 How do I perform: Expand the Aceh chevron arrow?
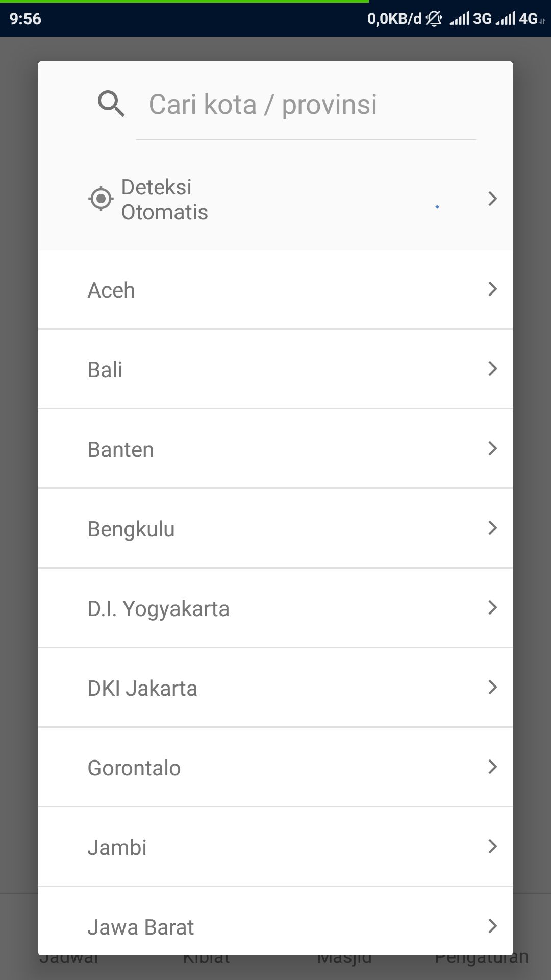(x=492, y=289)
